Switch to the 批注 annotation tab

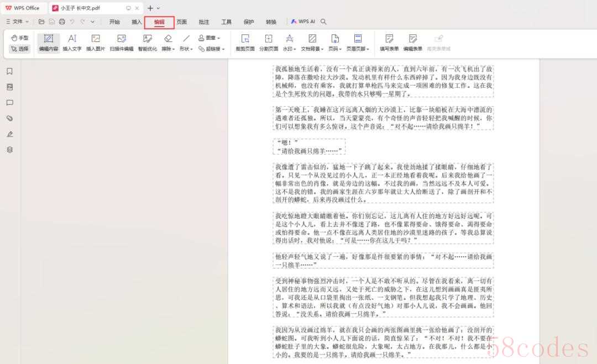(204, 22)
